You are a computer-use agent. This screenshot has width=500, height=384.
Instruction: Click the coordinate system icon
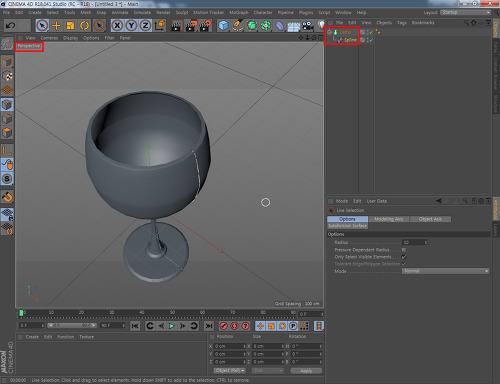160,25
